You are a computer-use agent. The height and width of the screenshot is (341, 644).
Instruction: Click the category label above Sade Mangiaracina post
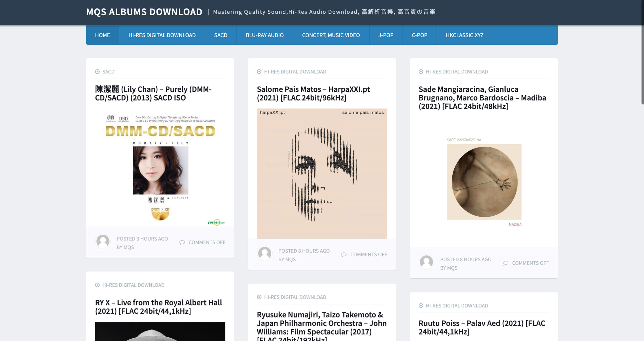tap(457, 72)
